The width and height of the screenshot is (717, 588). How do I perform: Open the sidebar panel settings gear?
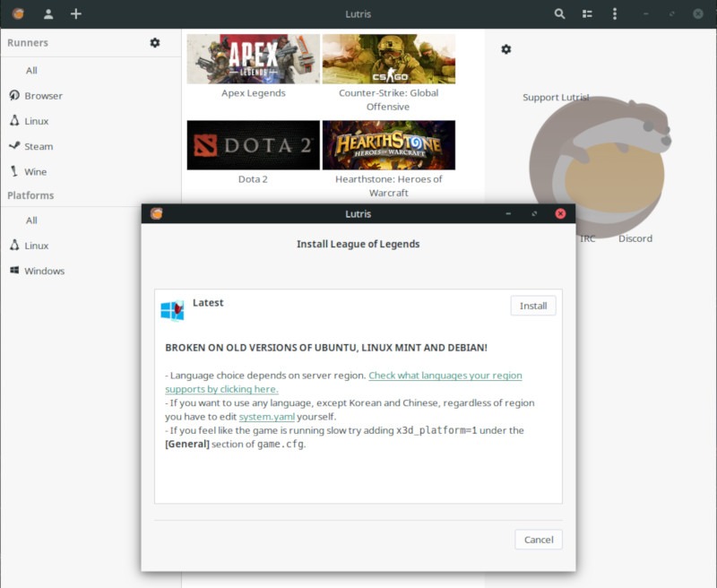506,49
